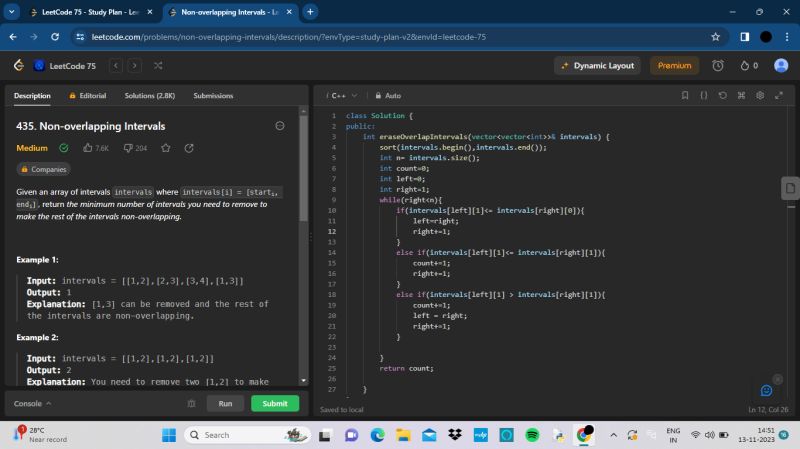Viewport: 800px width, 449px height.
Task: Expand editor to fullscreen icon
Action: (779, 95)
